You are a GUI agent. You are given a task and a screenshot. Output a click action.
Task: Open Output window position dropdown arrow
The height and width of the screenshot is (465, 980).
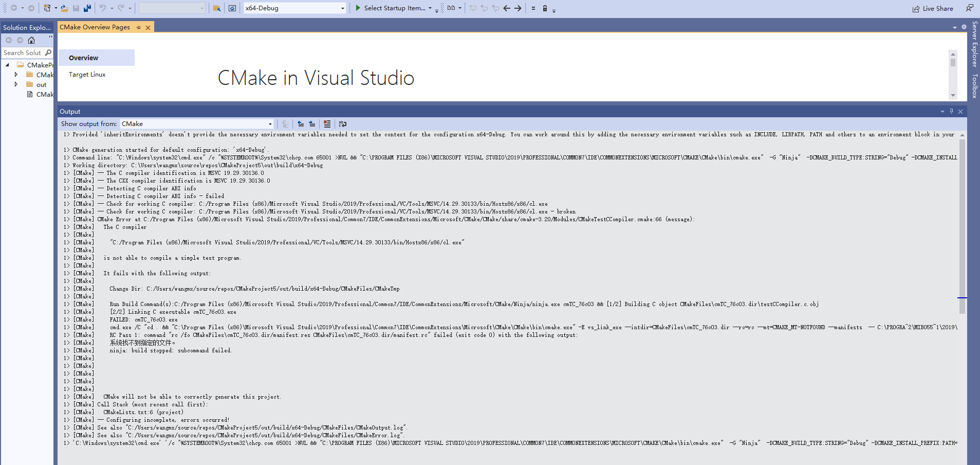click(942, 112)
